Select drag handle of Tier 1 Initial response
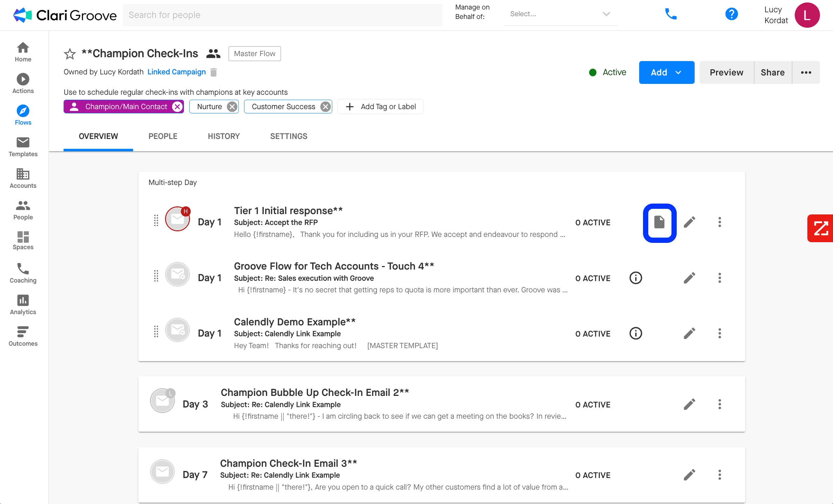The image size is (833, 504). 156,221
